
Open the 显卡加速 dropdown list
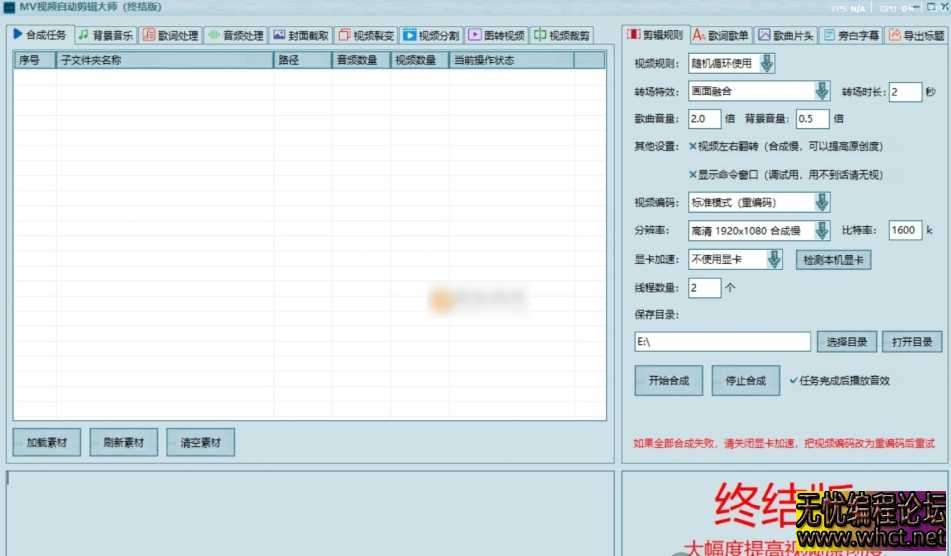pos(774,260)
